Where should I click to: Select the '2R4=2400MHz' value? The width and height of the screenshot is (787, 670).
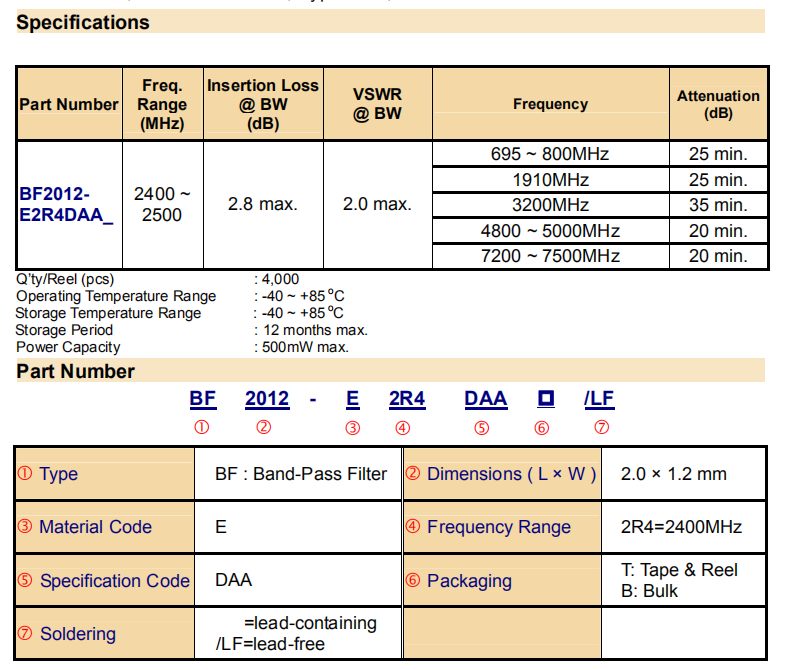pos(681,527)
